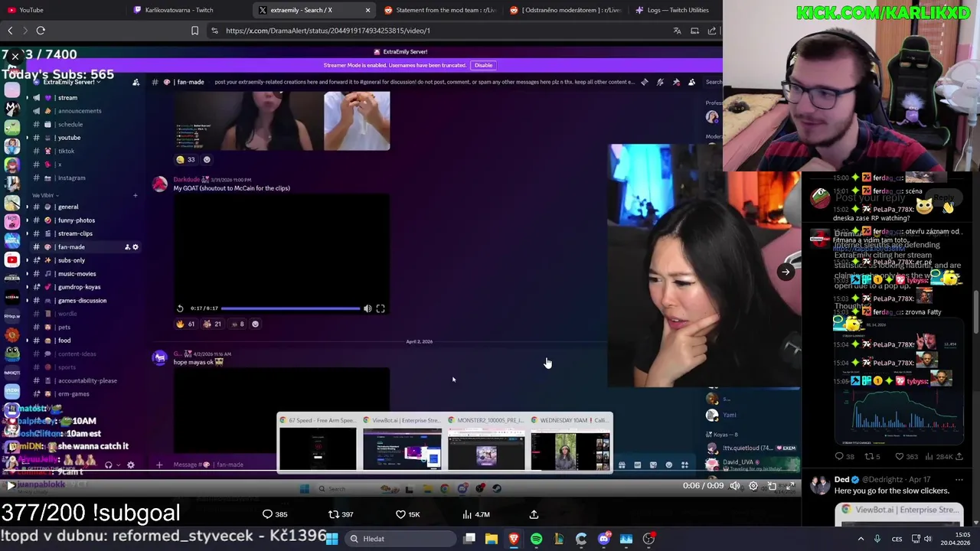
Task: Mute the Discord clip's volume icon
Action: (367, 308)
